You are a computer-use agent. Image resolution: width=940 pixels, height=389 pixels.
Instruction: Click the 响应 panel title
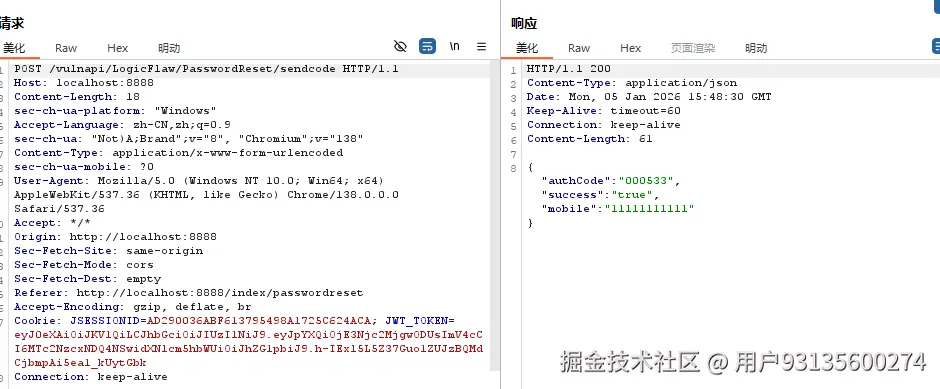pos(524,24)
